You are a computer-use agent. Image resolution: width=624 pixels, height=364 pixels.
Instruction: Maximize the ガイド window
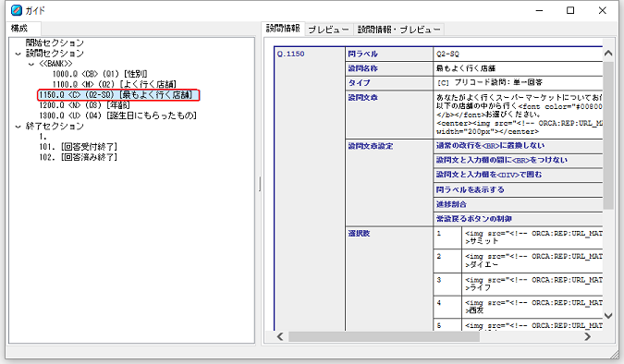(570, 10)
